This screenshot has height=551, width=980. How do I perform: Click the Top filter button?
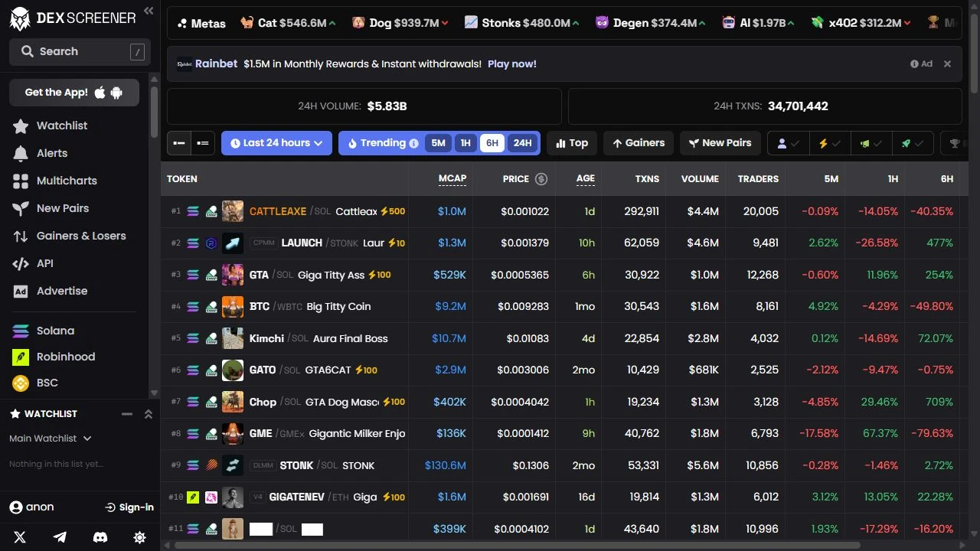point(572,143)
